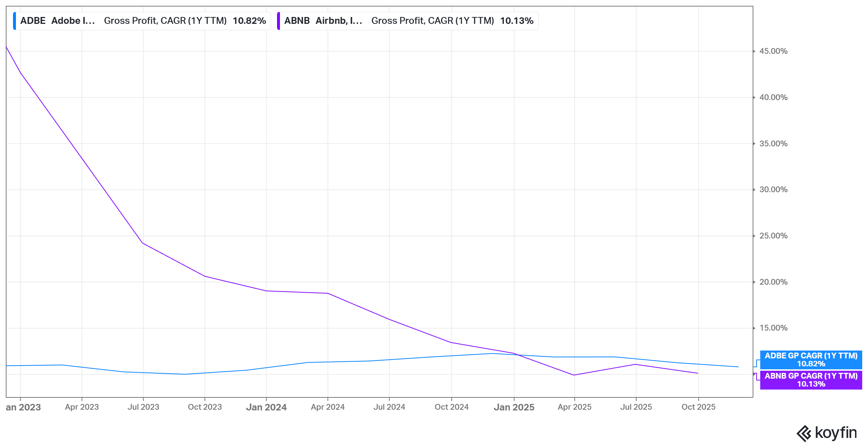The width and height of the screenshot is (868, 448).
Task: Click the ABNB 10.13% legend value
Action: (x=516, y=21)
